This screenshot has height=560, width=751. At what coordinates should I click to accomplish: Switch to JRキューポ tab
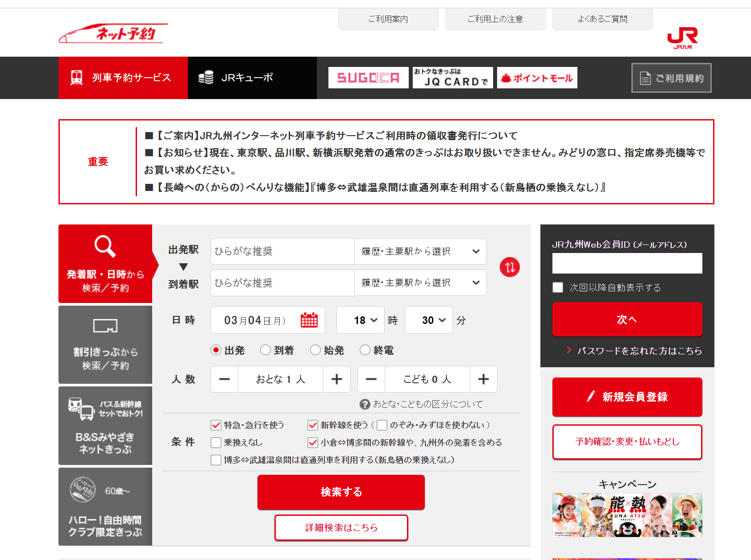252,78
